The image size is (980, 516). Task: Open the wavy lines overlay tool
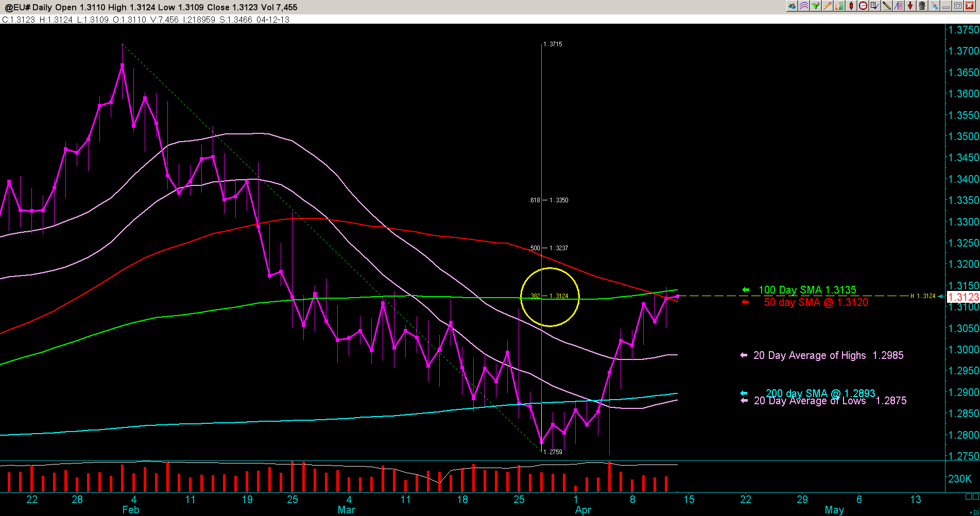click(x=803, y=6)
